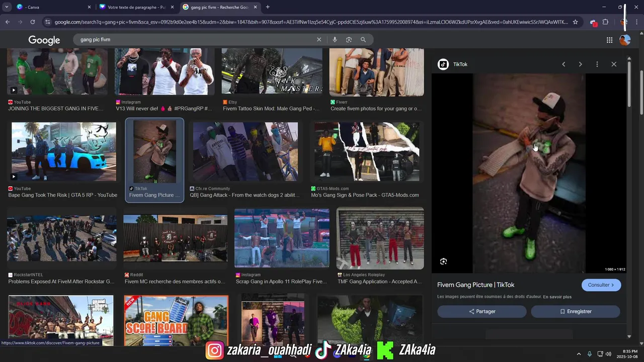Screen dimensions: 644x362
Task: Switch to the Canva tab
Action: (x=53, y=7)
